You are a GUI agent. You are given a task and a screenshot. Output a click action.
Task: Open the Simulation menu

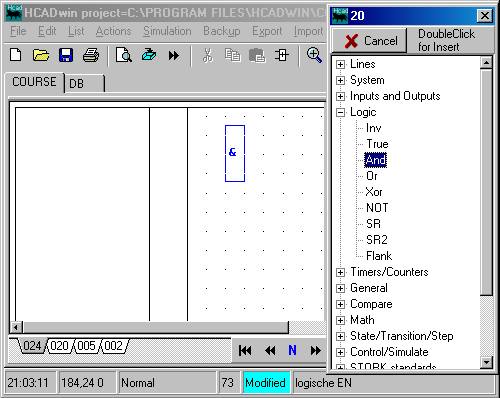(167, 31)
